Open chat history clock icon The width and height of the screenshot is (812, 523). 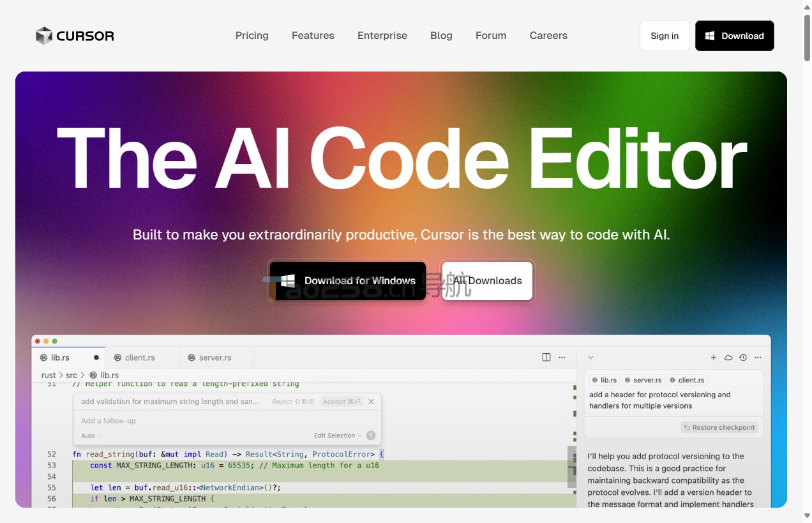click(743, 358)
